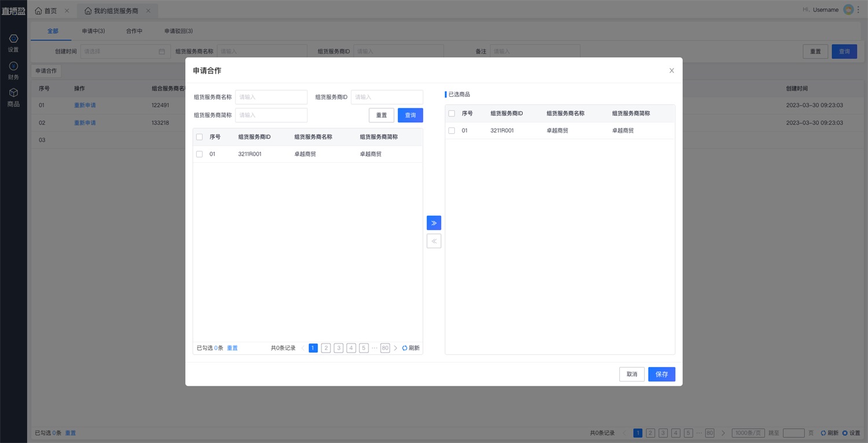Close the Apply Cooperation dialog with X

pos(671,71)
